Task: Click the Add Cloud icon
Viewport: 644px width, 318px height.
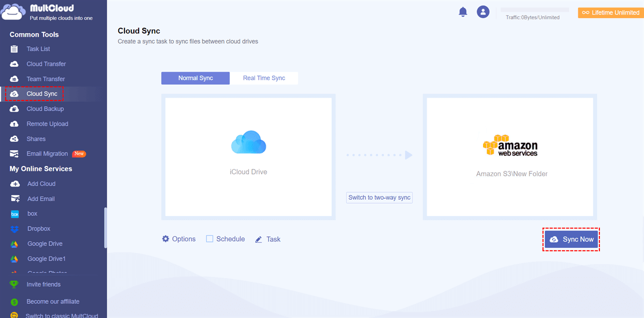Action: click(15, 184)
